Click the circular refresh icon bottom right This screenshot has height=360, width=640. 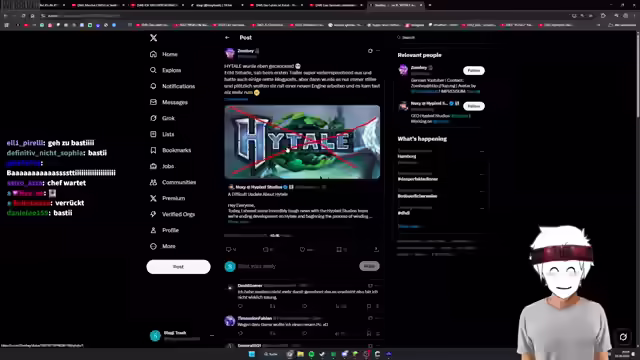[623, 337]
